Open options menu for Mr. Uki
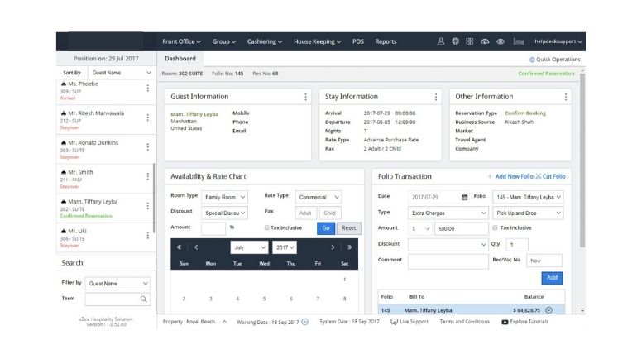 pos(148,235)
